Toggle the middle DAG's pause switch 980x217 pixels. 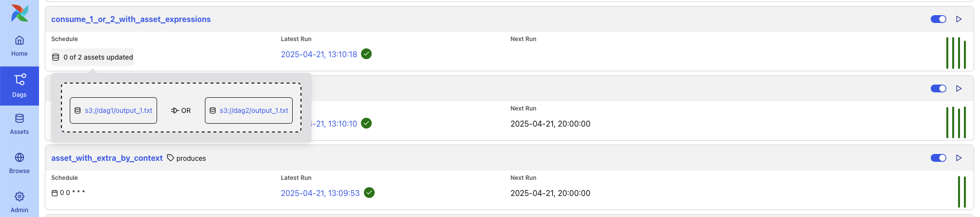tap(938, 88)
